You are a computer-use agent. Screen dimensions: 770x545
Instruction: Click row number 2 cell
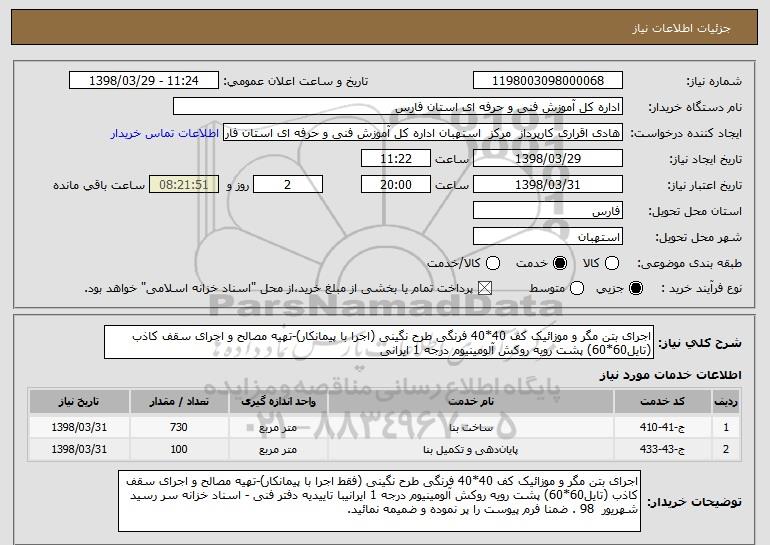click(726, 449)
